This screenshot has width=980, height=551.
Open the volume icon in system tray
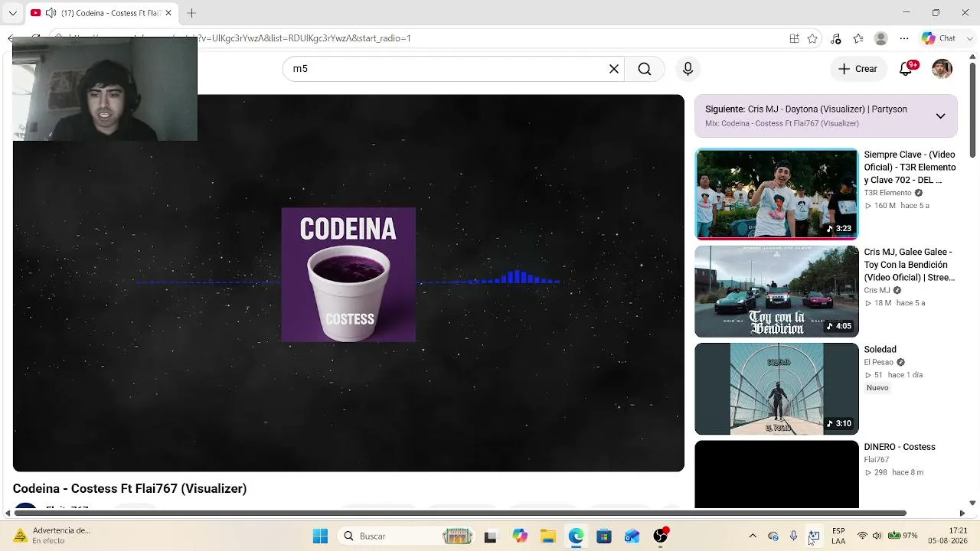pos(877,536)
